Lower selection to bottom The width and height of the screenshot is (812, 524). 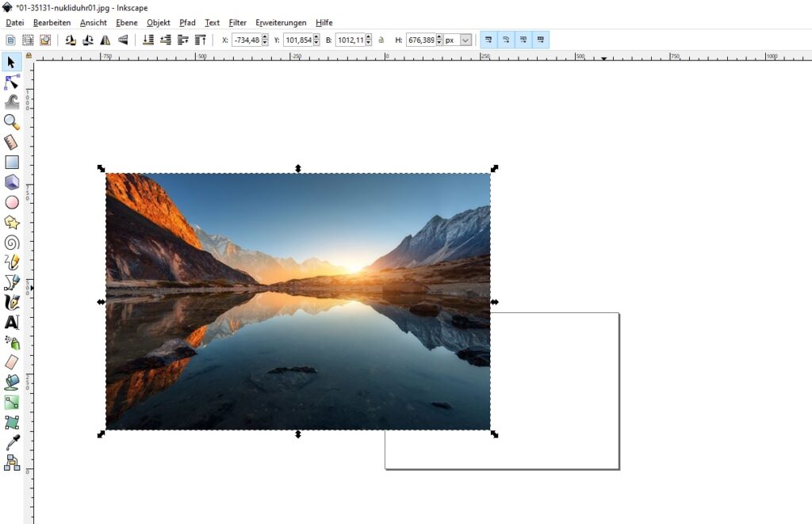click(148, 40)
